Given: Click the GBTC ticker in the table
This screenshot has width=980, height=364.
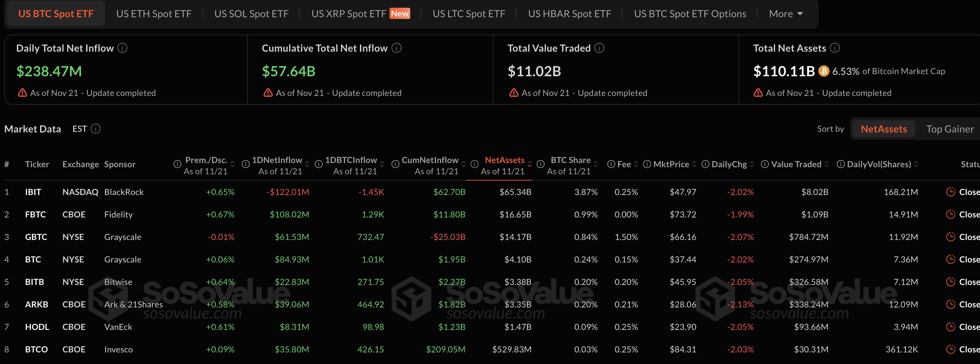Looking at the screenshot, I should 36,237.
